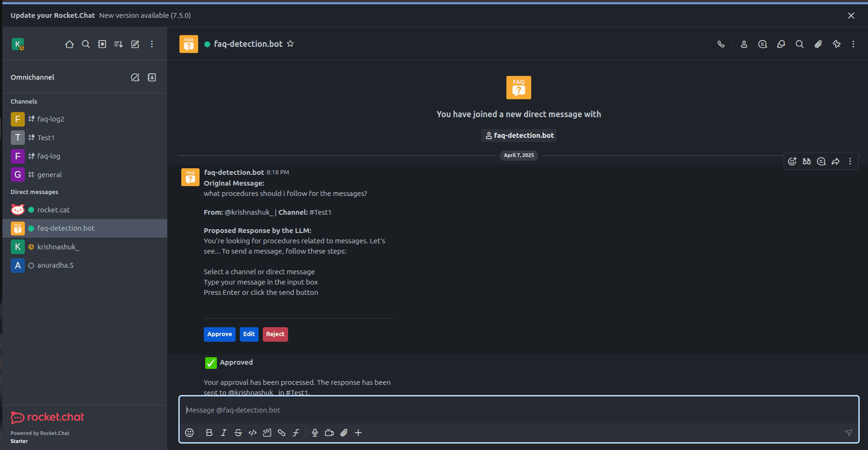Open the emoji picker
This screenshot has height=450, width=868.
(x=189, y=433)
